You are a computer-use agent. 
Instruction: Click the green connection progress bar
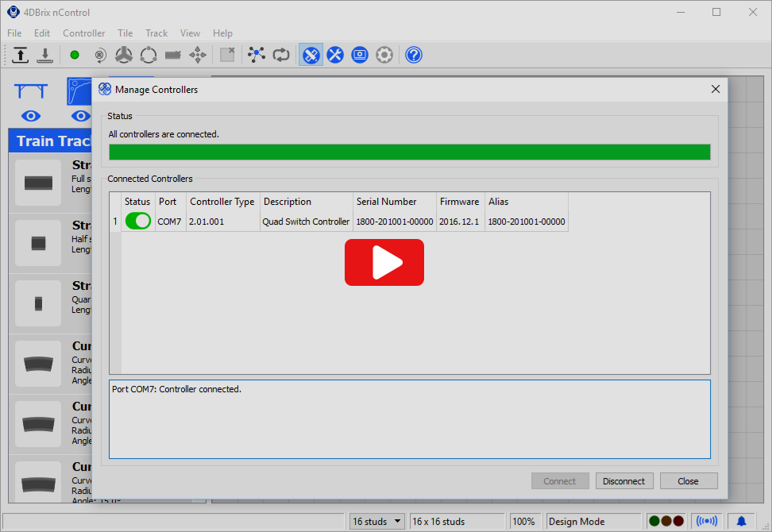coord(410,152)
